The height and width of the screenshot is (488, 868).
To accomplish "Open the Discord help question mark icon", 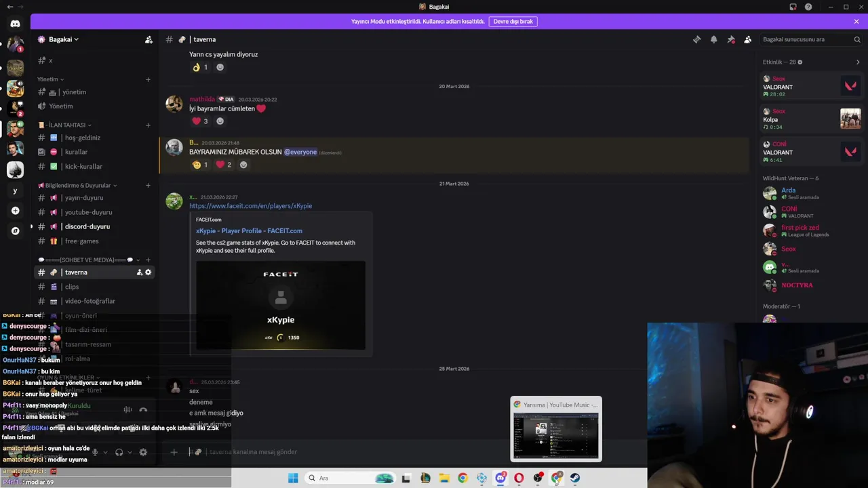I will coord(808,7).
